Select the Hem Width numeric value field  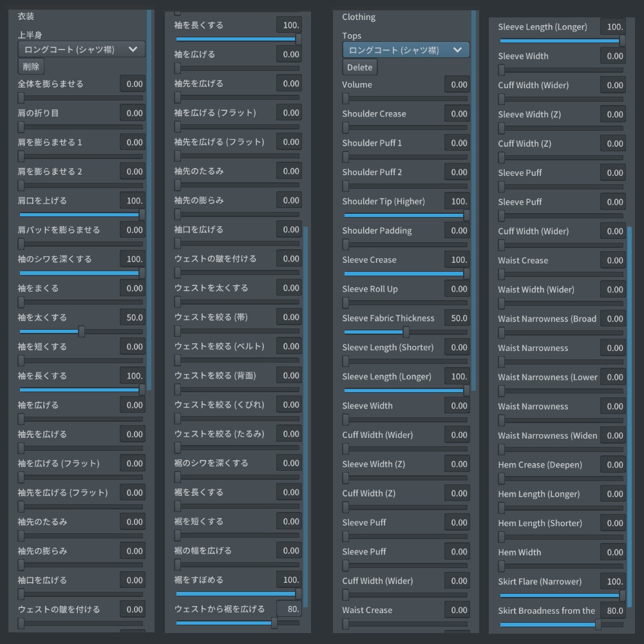click(x=614, y=552)
